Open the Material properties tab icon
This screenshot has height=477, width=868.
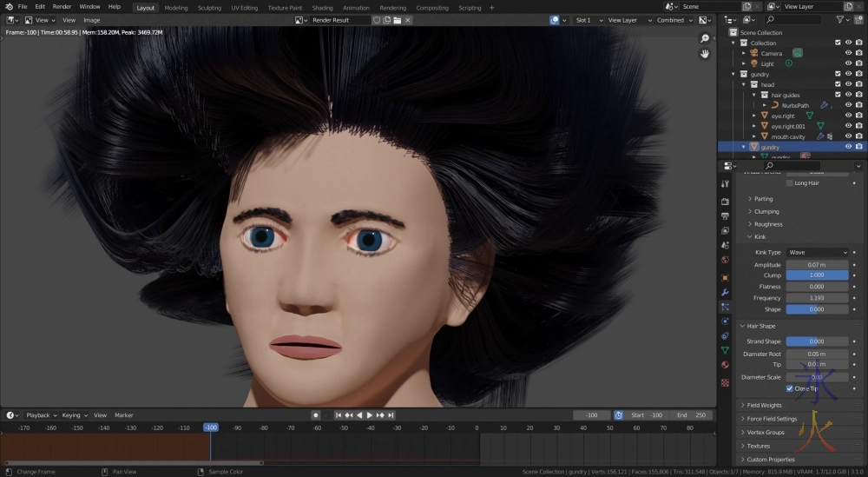coord(726,365)
